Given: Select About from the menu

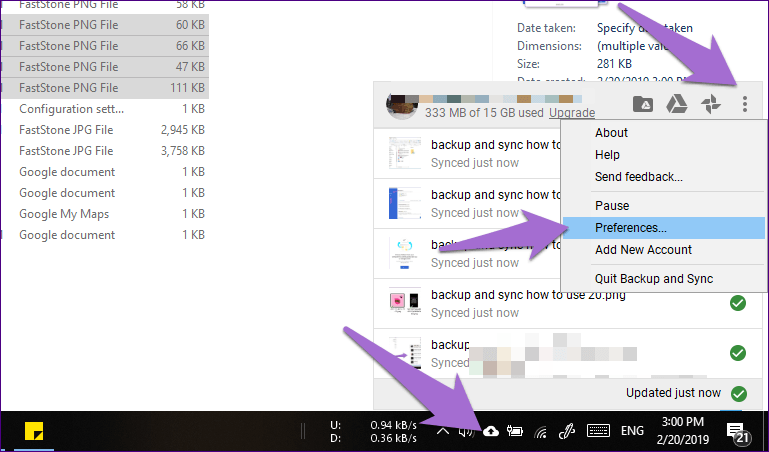Looking at the screenshot, I should 664,133.
